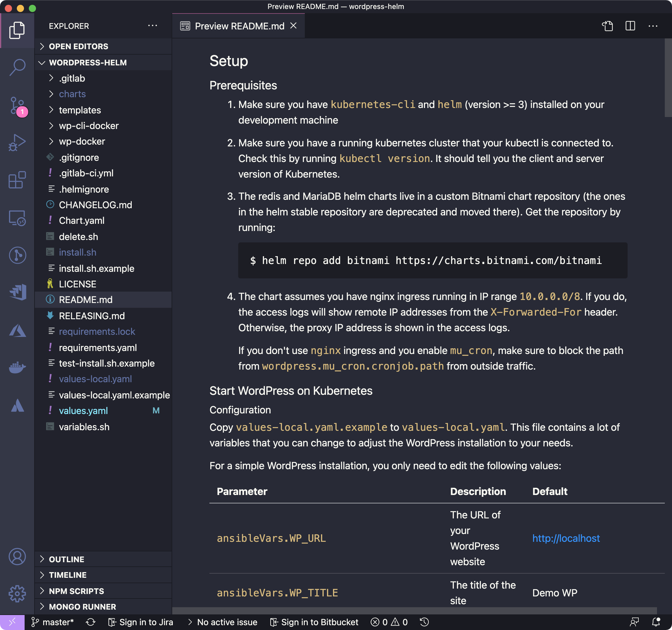
Task: Expand the MONGO RUNNER section
Action: [x=103, y=607]
